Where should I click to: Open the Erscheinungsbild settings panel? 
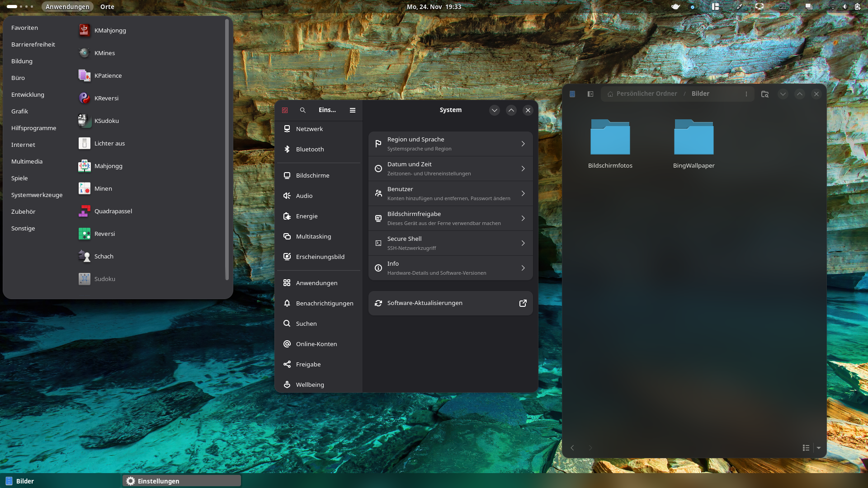[x=320, y=257]
